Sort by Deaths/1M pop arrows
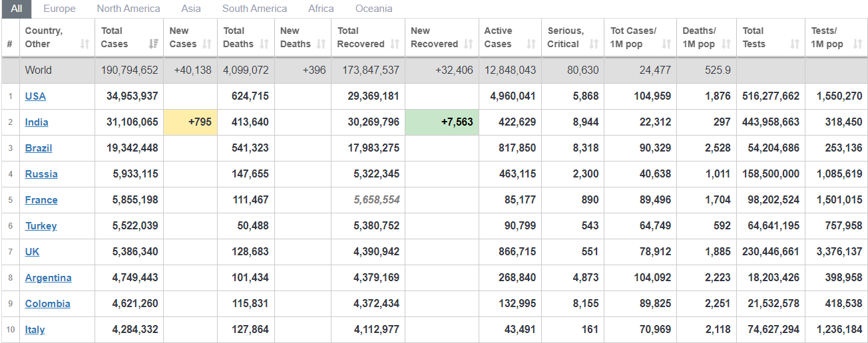The width and height of the screenshot is (868, 343). (726, 45)
